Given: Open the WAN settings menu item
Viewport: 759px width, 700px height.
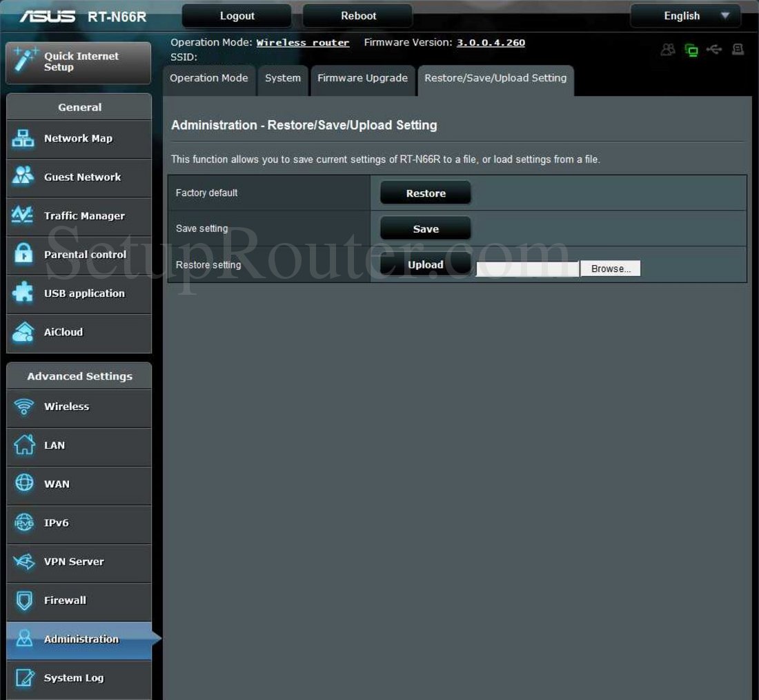Looking at the screenshot, I should pyautogui.click(x=79, y=485).
